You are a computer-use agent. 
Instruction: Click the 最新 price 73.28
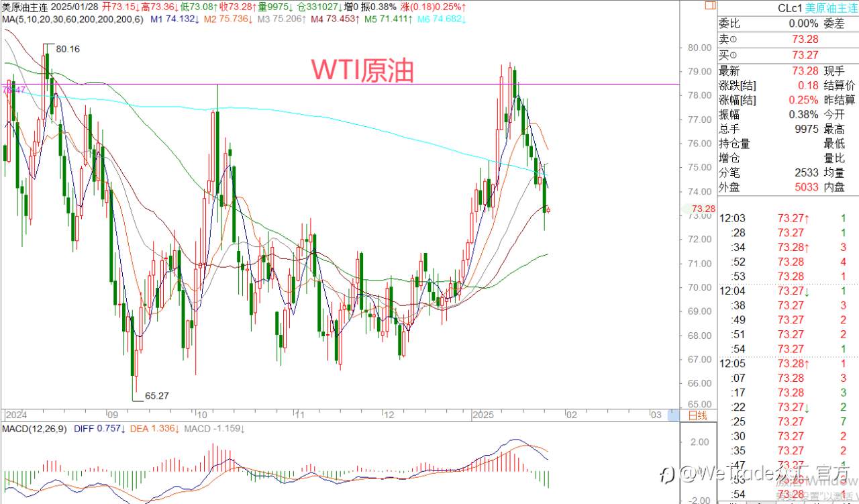point(805,70)
